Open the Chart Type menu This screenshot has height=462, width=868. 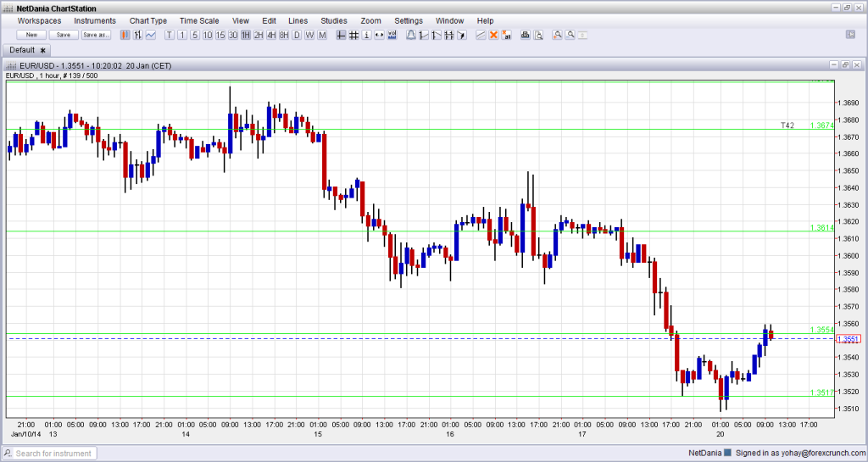[148, 20]
